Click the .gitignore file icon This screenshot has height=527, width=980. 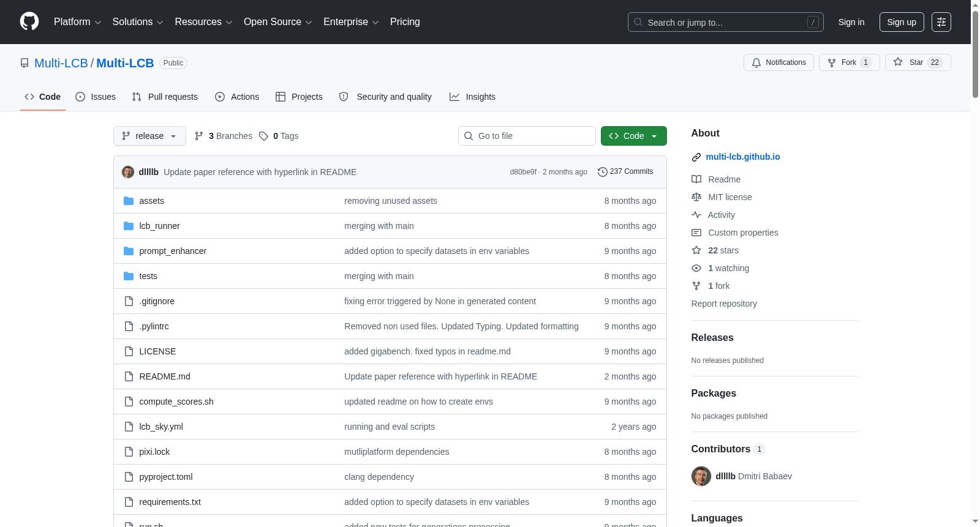pos(129,301)
